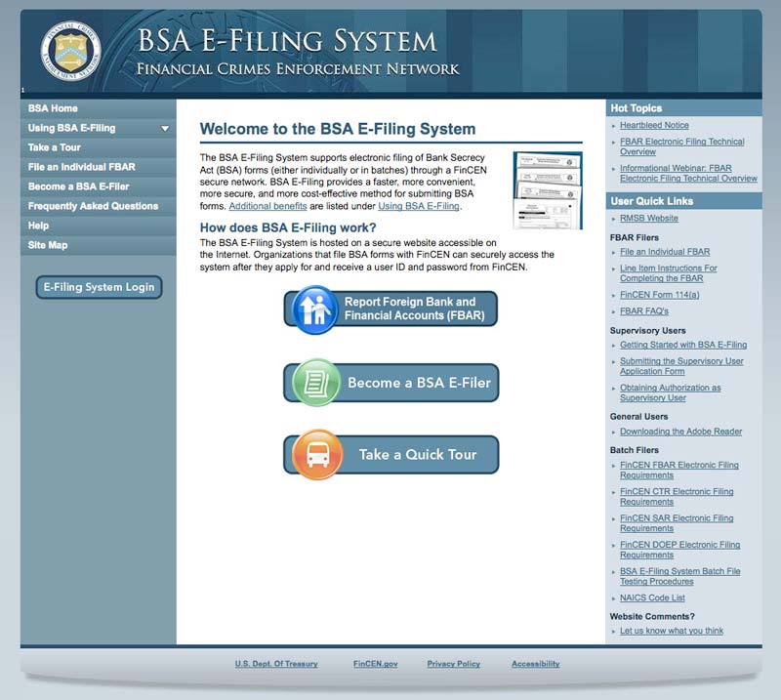Viewport: 781px width, 700px height.
Task: Open Obtaining Authorization as Supervisory User link
Action: (670, 392)
